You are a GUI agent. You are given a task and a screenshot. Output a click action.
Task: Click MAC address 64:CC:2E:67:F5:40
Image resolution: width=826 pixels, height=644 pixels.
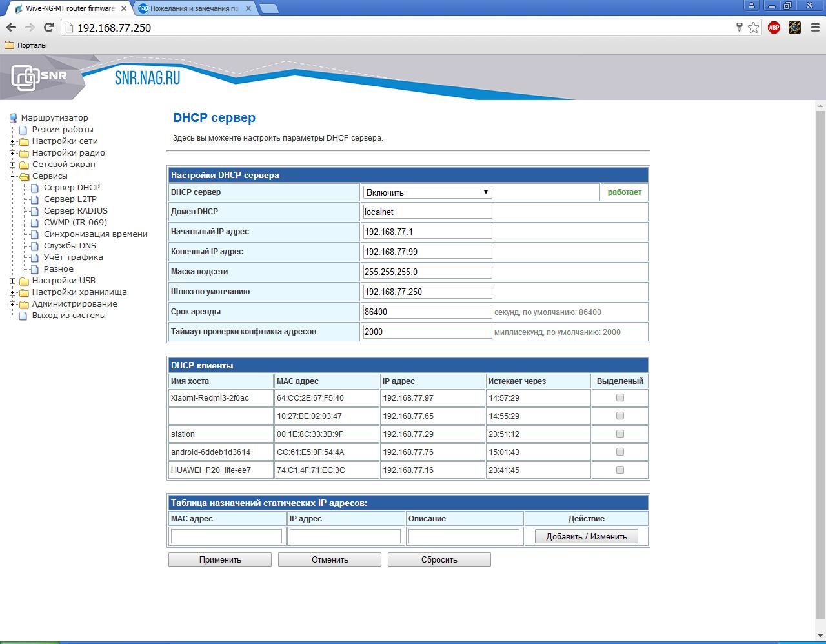click(310, 398)
